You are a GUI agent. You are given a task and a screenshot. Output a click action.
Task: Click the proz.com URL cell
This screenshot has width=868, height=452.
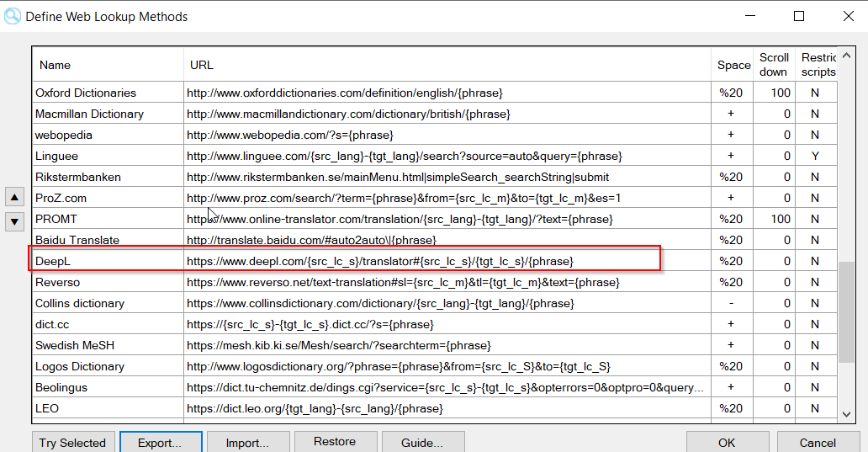click(x=447, y=198)
